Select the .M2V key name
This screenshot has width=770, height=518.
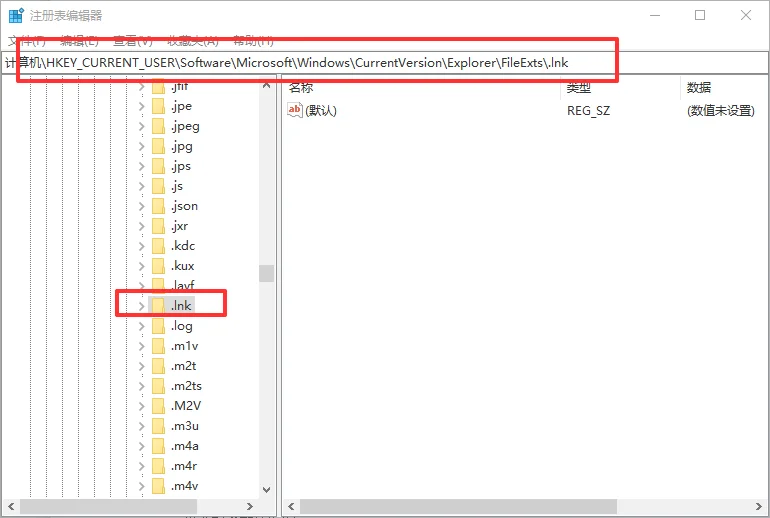186,406
